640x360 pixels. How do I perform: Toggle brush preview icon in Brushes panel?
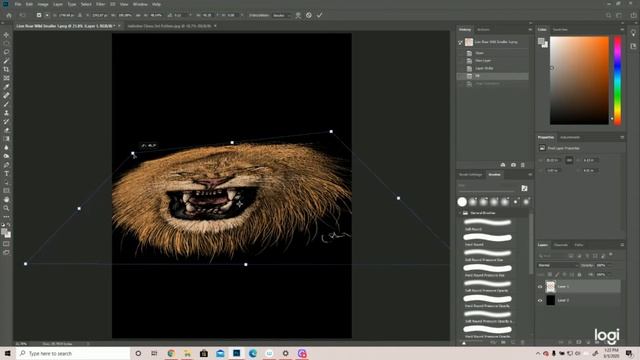524,188
